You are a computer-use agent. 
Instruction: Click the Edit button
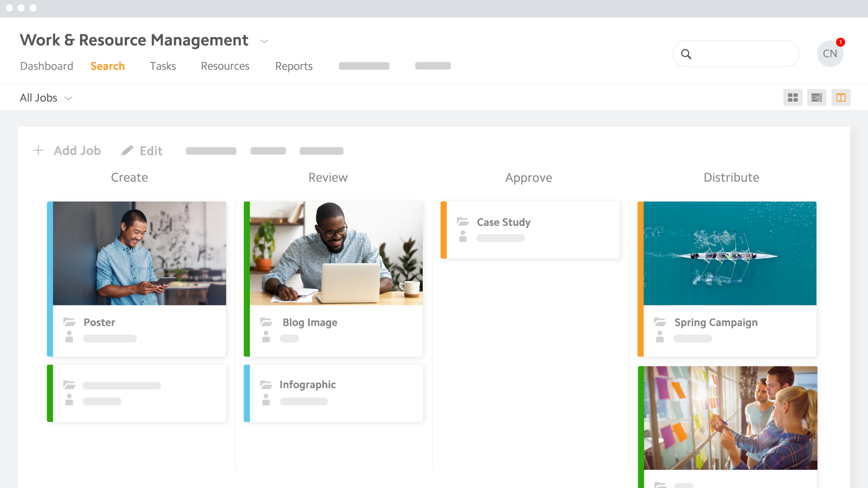tap(151, 150)
